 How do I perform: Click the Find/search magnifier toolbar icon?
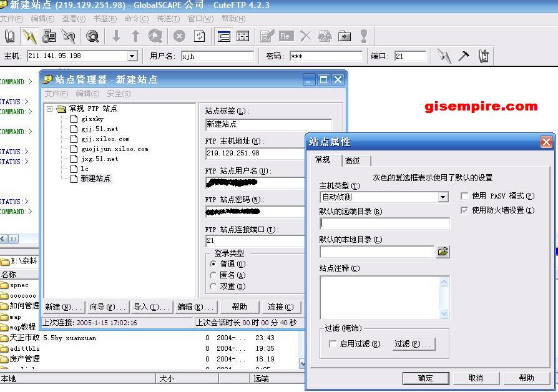[x=92, y=36]
